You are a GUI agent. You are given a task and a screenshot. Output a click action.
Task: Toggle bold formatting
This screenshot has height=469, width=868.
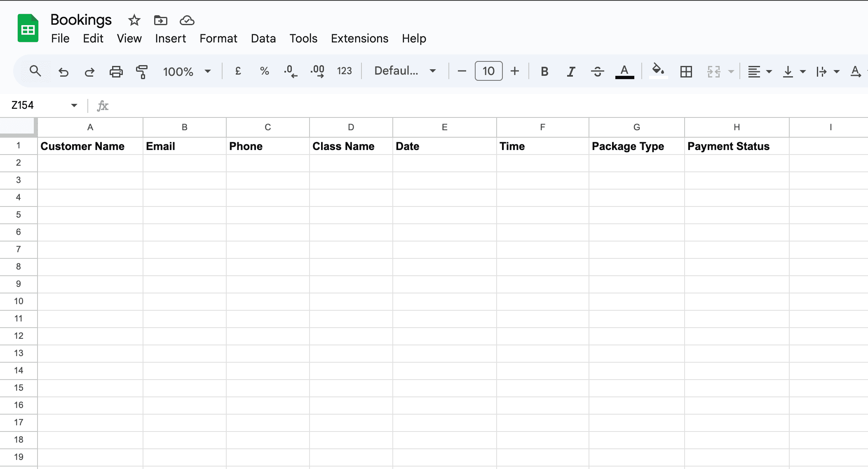(544, 71)
